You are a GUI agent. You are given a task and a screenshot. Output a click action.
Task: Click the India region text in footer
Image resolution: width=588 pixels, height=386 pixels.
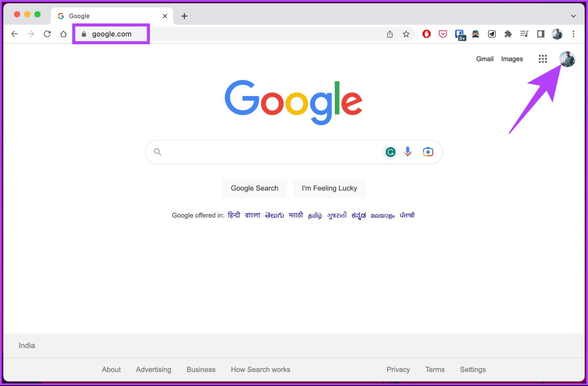point(27,345)
